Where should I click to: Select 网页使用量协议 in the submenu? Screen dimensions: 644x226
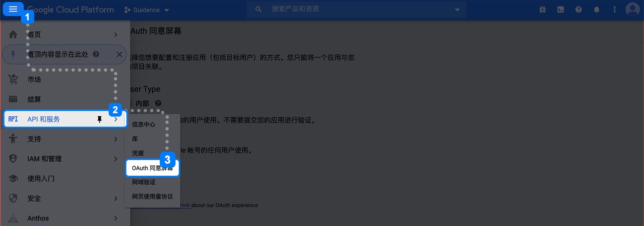tap(153, 196)
